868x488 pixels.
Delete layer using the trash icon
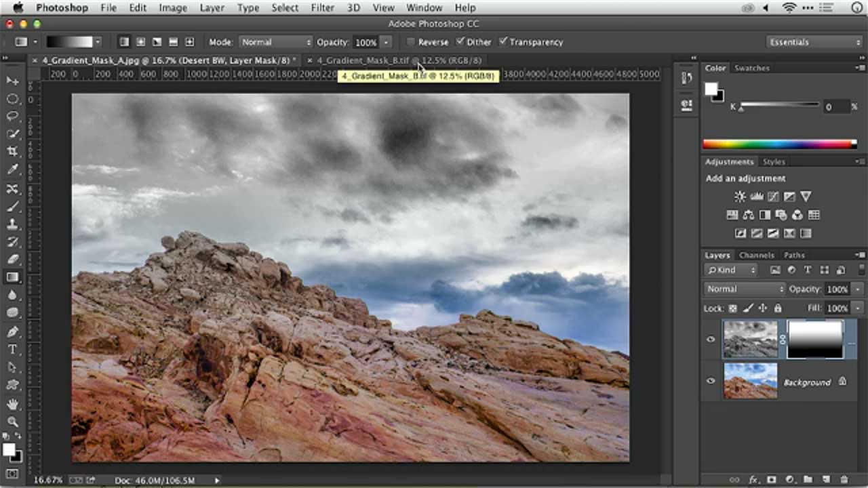(844, 480)
